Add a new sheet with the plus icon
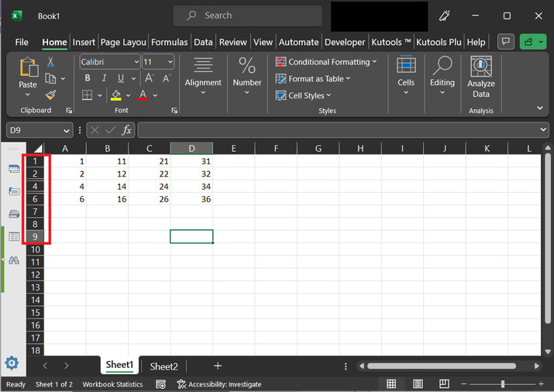 click(x=218, y=366)
